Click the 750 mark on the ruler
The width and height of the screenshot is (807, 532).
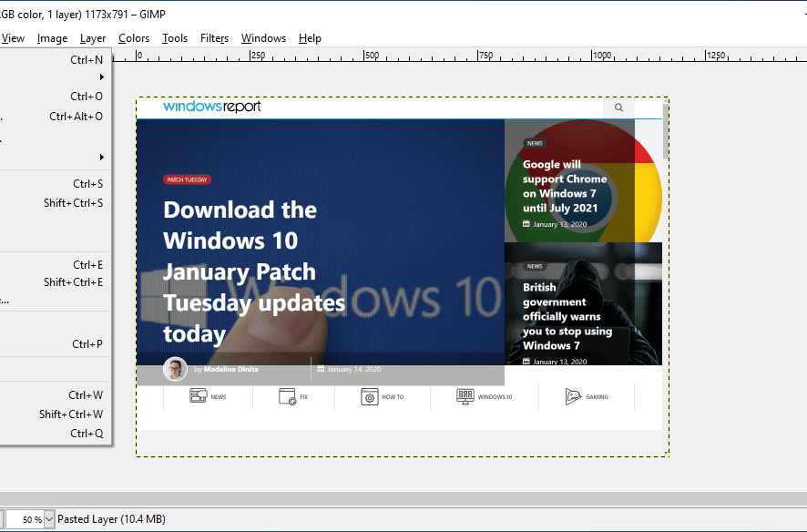485,55
